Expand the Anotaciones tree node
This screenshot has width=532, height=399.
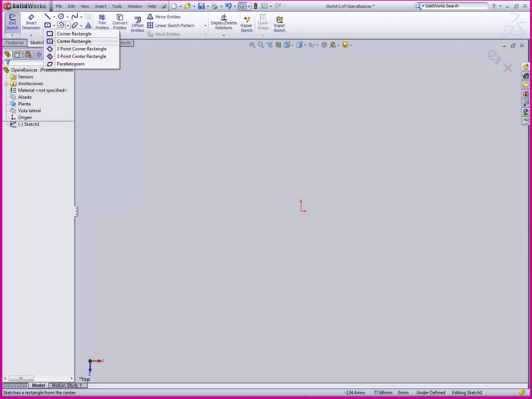click(6, 84)
